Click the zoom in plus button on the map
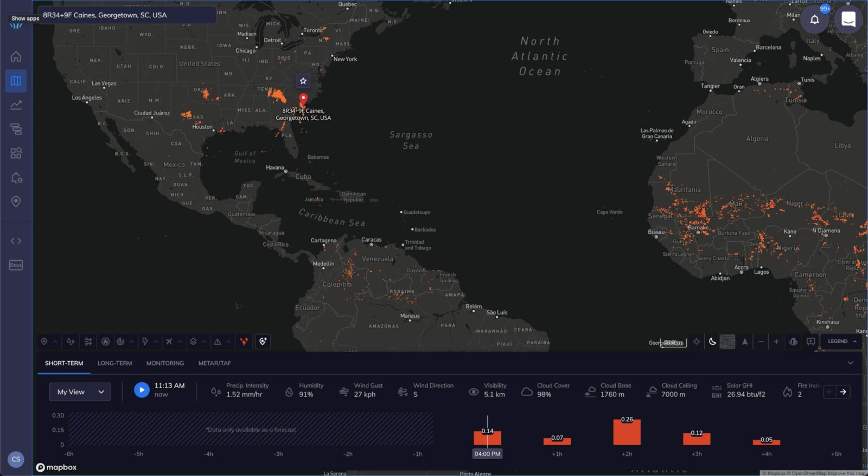 point(776,342)
